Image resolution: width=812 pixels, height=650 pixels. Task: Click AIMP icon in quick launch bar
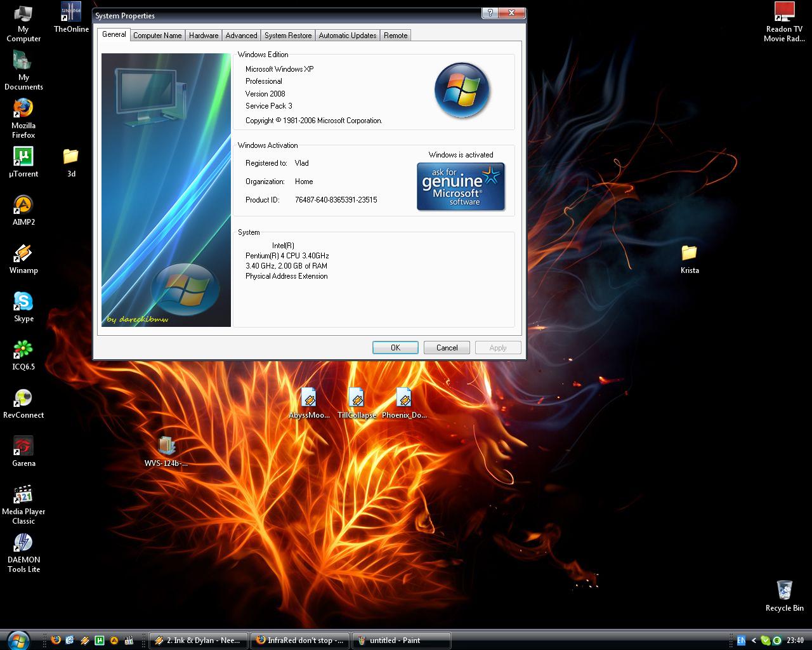(x=114, y=640)
